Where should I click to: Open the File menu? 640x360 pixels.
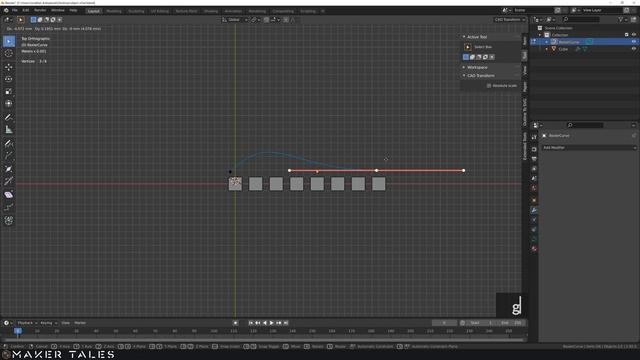[15, 10]
